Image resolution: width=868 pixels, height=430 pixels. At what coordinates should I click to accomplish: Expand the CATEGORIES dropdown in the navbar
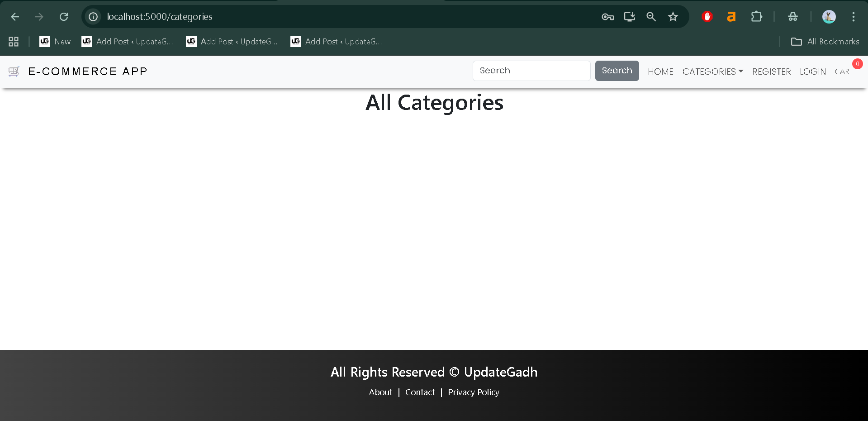[x=712, y=72]
